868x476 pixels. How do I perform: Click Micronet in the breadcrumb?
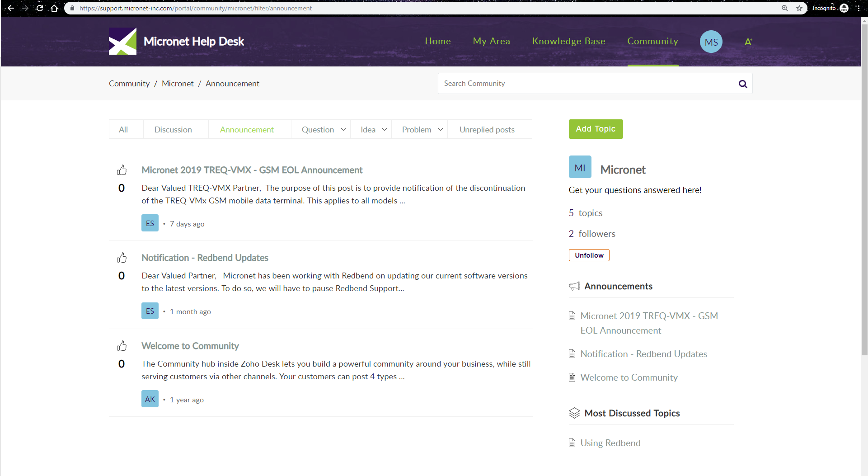click(178, 84)
